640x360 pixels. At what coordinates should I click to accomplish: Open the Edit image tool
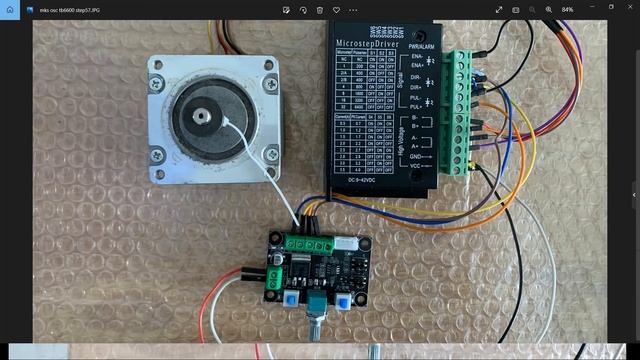click(286, 10)
